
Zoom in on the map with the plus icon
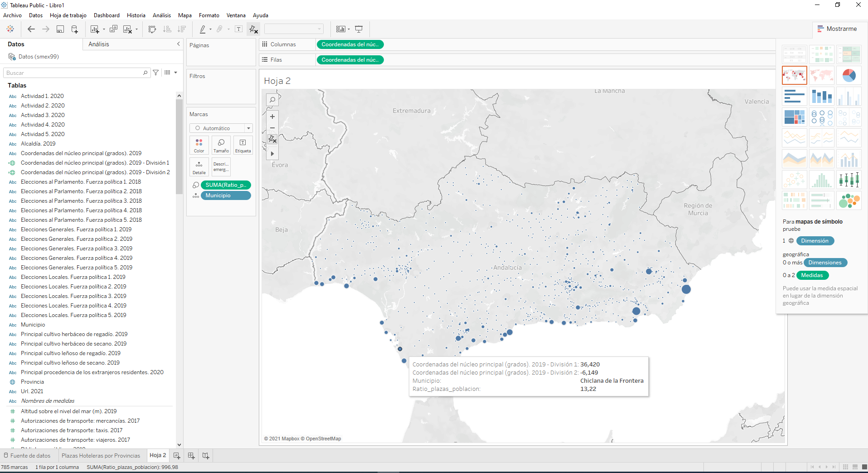tap(272, 117)
